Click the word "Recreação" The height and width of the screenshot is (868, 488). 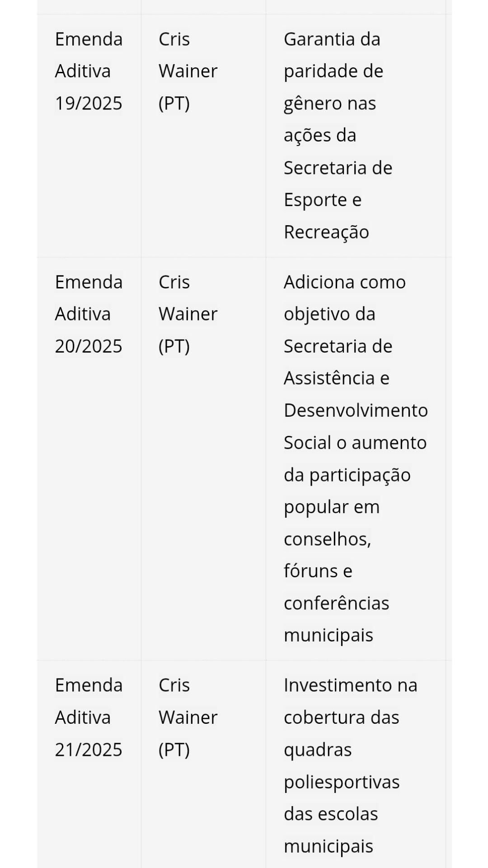(326, 232)
